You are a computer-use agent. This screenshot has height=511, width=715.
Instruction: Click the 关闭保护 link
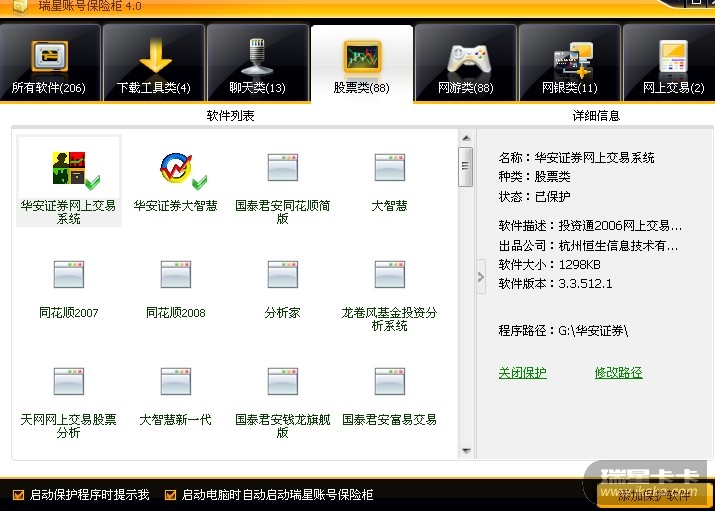[523, 373]
